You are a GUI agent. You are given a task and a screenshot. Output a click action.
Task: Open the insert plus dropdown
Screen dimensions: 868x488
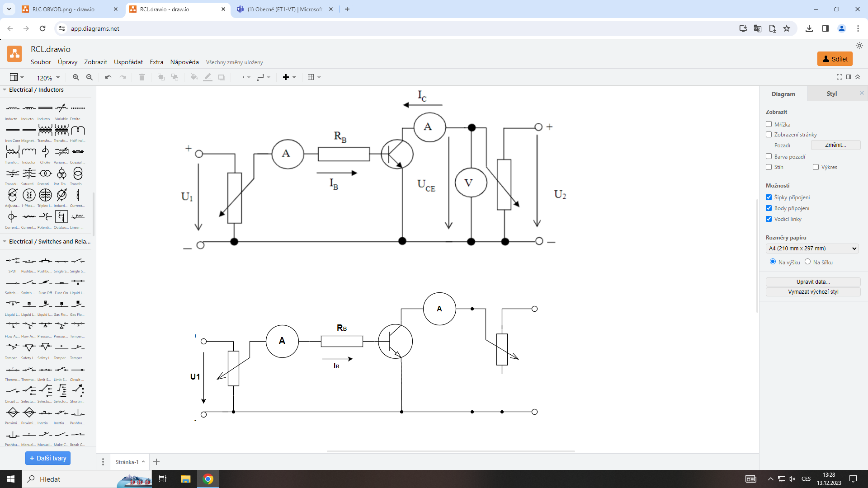click(x=289, y=77)
